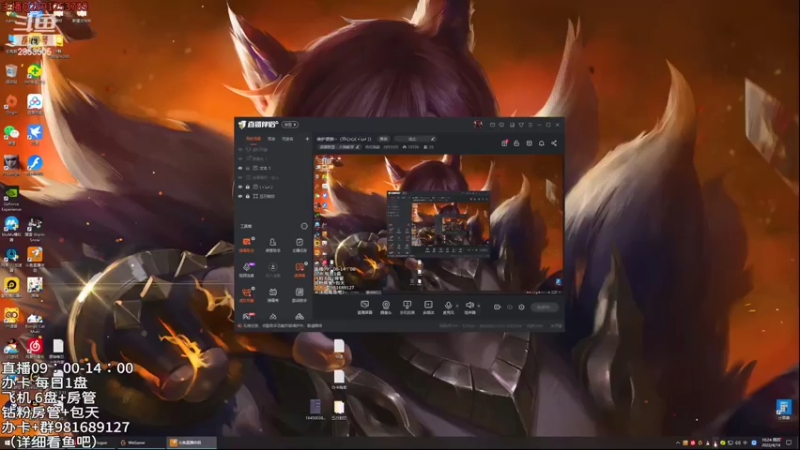Select the active streaming app taskbar item
The height and width of the screenshot is (450, 800).
click(x=191, y=443)
